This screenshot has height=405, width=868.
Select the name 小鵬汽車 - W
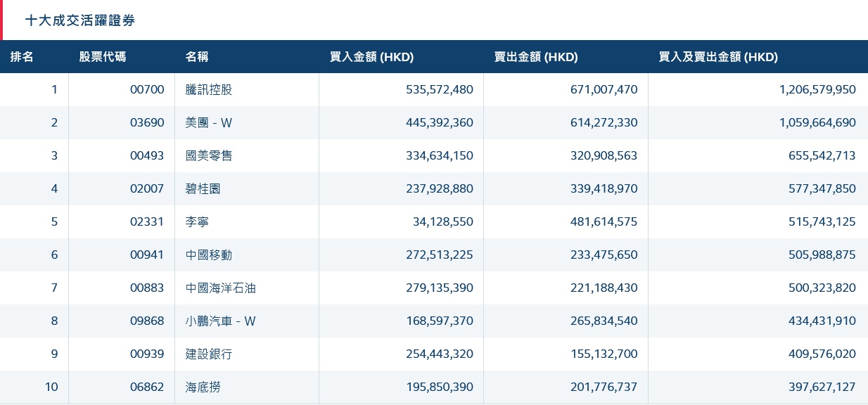(221, 321)
